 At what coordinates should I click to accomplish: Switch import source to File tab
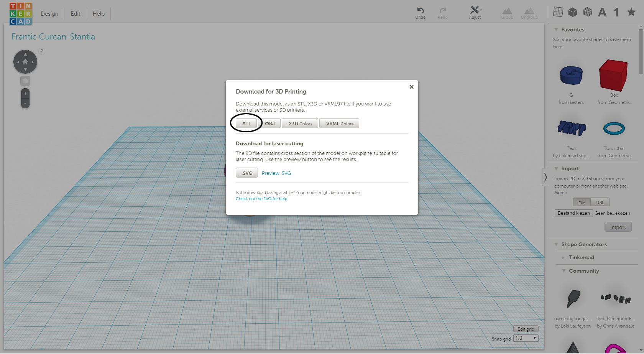[582, 203]
